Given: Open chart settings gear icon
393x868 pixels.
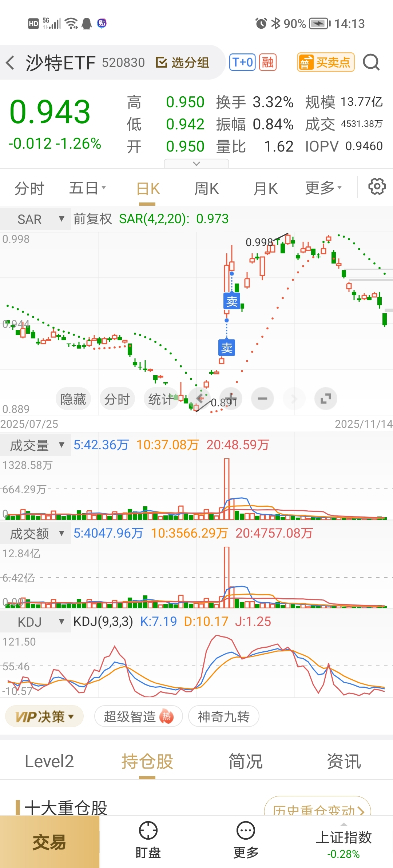Looking at the screenshot, I should pyautogui.click(x=377, y=187).
